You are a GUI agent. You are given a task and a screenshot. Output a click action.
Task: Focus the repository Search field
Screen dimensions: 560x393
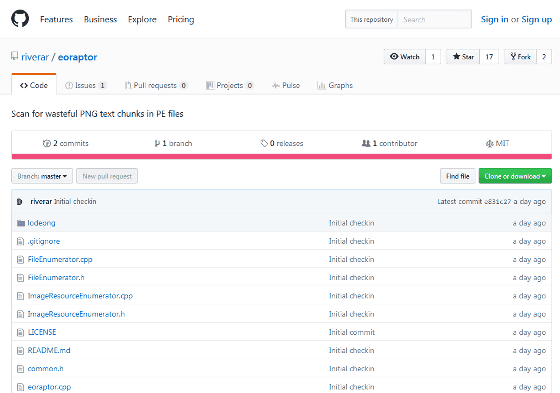coord(434,20)
